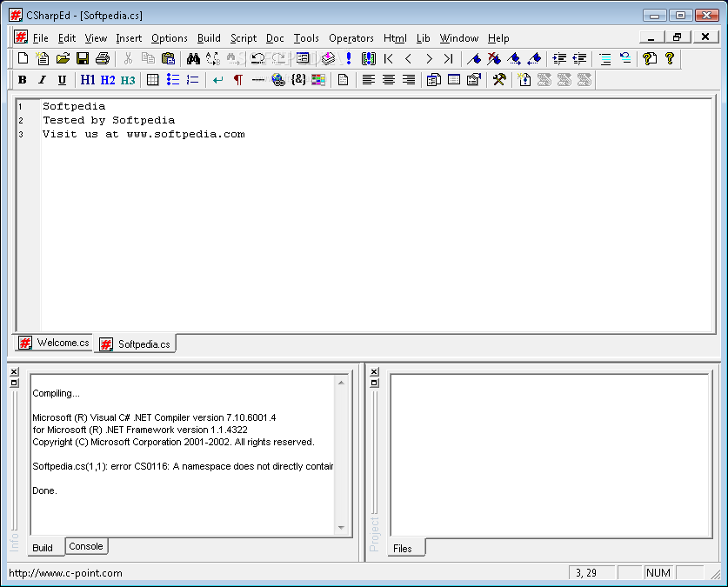Apply bold formatting
The width and height of the screenshot is (728, 587).
point(22,80)
